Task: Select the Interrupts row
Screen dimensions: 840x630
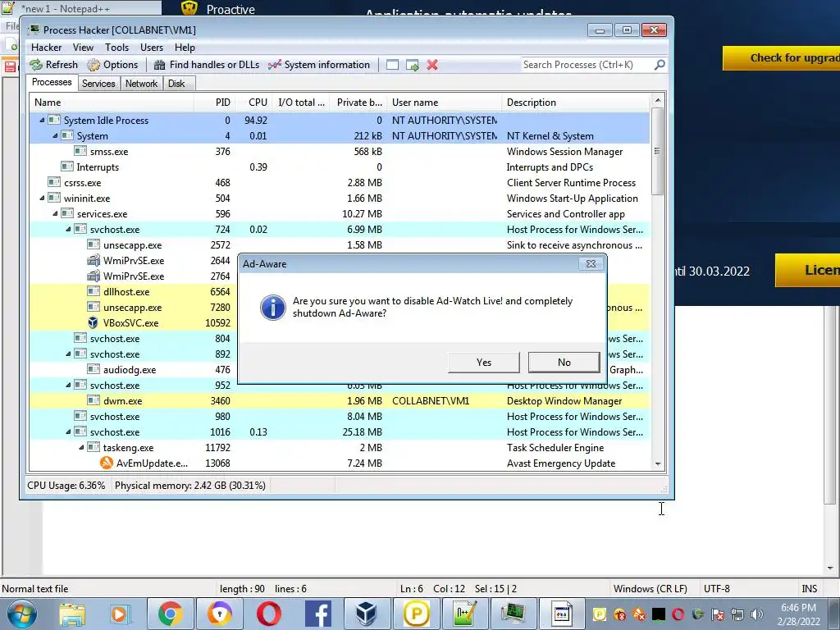Action: tap(340, 167)
